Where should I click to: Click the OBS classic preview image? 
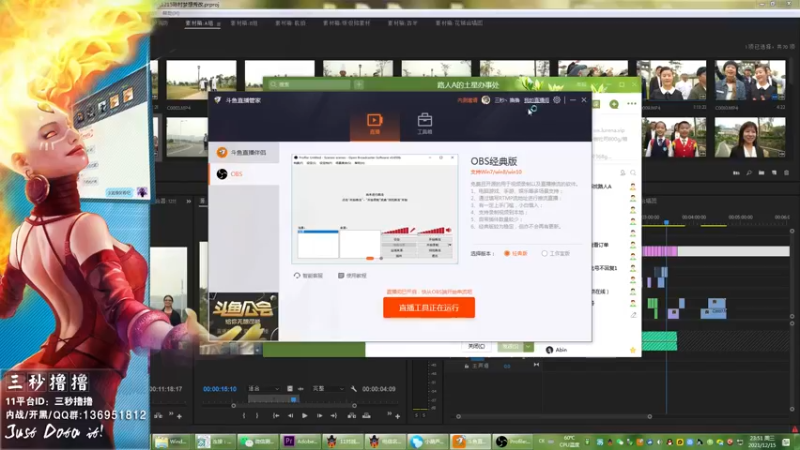(374, 209)
